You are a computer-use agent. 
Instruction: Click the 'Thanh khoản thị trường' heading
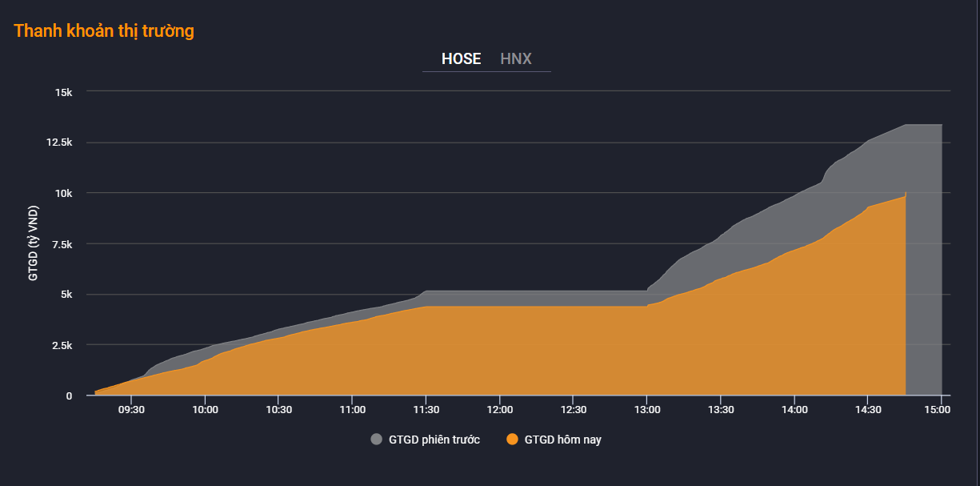(104, 31)
